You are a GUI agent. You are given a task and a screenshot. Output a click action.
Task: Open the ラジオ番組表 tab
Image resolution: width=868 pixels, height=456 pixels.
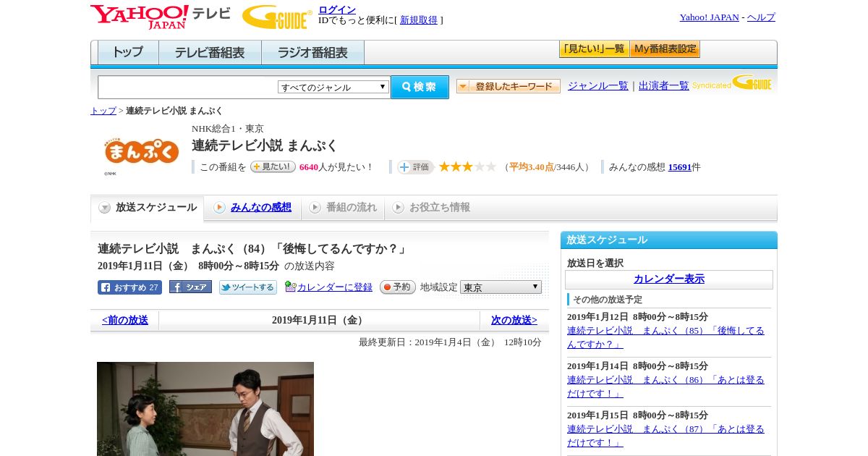312,53
